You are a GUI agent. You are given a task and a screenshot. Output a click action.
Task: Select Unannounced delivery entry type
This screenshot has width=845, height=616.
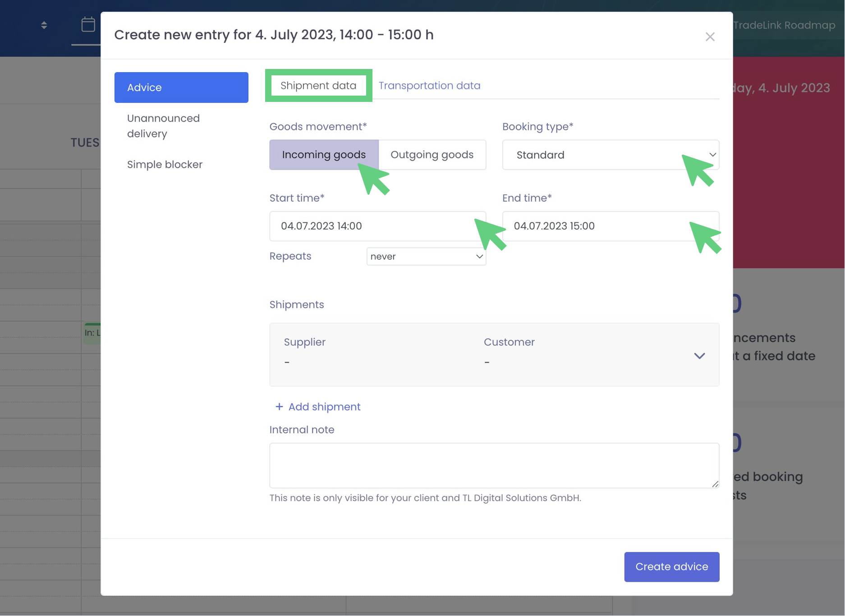163,126
